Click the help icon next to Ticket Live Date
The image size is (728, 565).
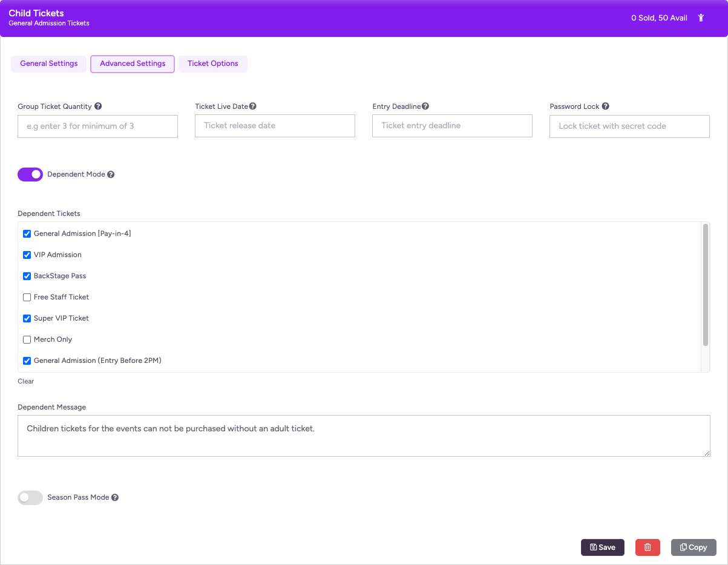(x=253, y=106)
